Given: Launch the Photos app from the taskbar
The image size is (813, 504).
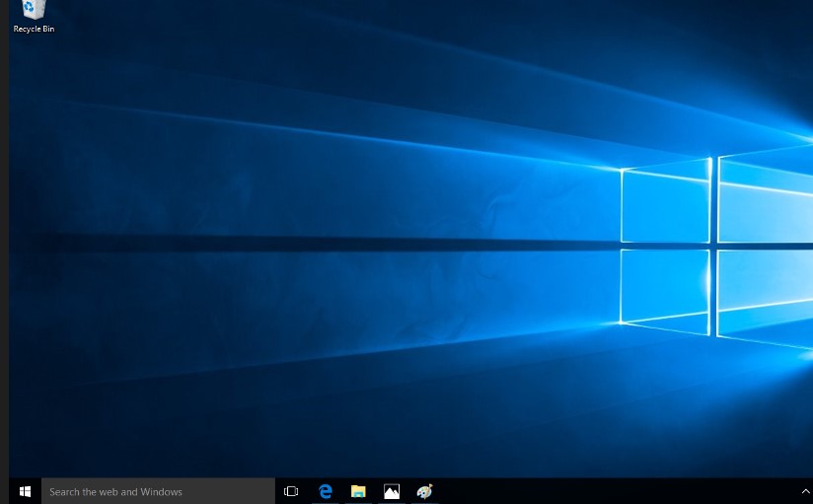Looking at the screenshot, I should 392,491.
